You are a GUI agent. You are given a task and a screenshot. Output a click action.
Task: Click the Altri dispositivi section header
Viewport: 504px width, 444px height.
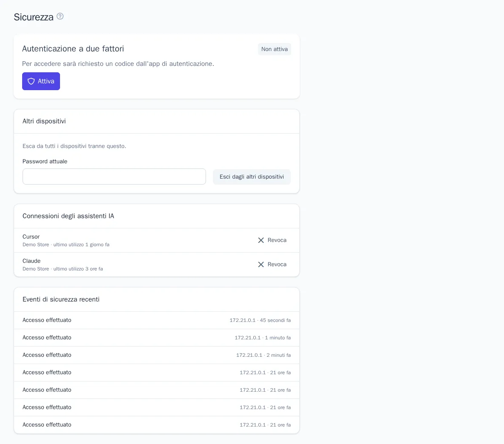44,121
